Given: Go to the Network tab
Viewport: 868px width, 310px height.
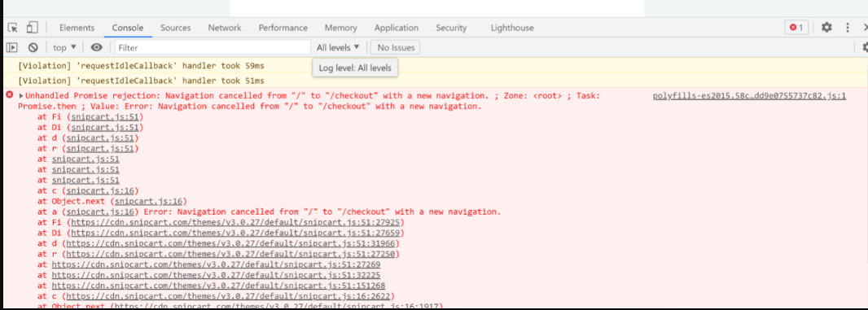Looking at the screenshot, I should point(225,28).
